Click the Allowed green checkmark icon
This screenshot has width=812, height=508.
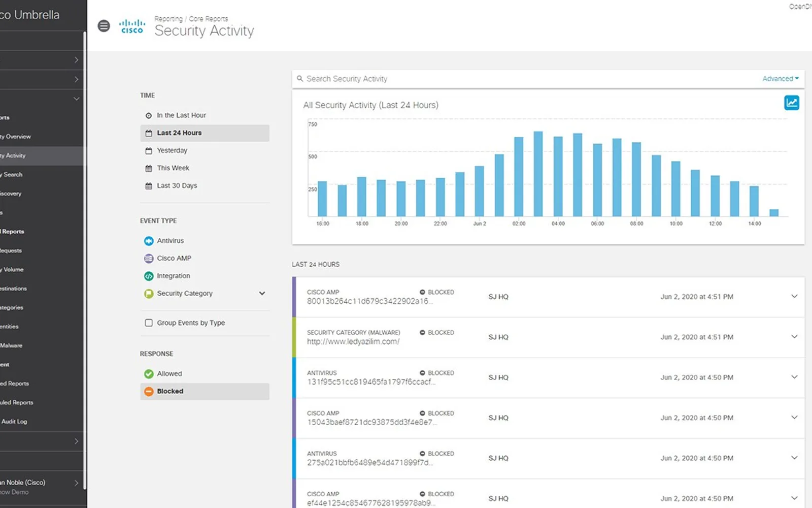(149, 374)
